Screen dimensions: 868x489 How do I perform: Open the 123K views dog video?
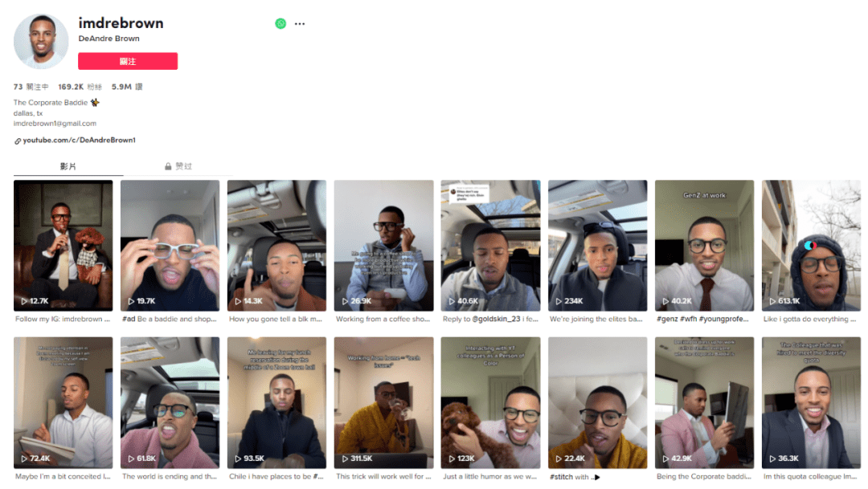pyautogui.click(x=490, y=403)
